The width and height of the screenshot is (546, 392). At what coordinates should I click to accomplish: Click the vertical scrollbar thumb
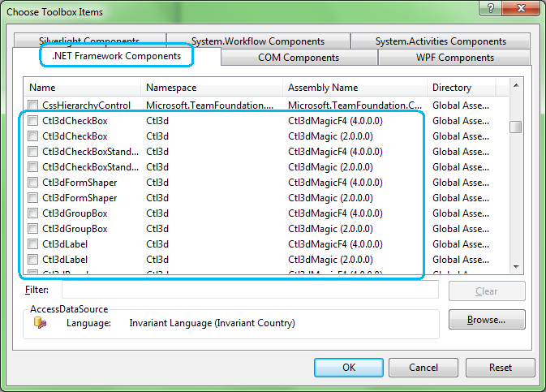tap(515, 127)
